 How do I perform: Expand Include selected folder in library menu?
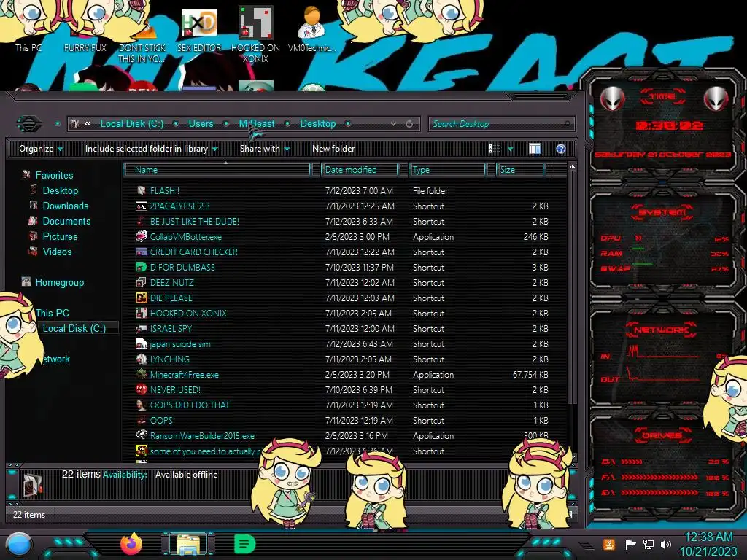click(152, 149)
